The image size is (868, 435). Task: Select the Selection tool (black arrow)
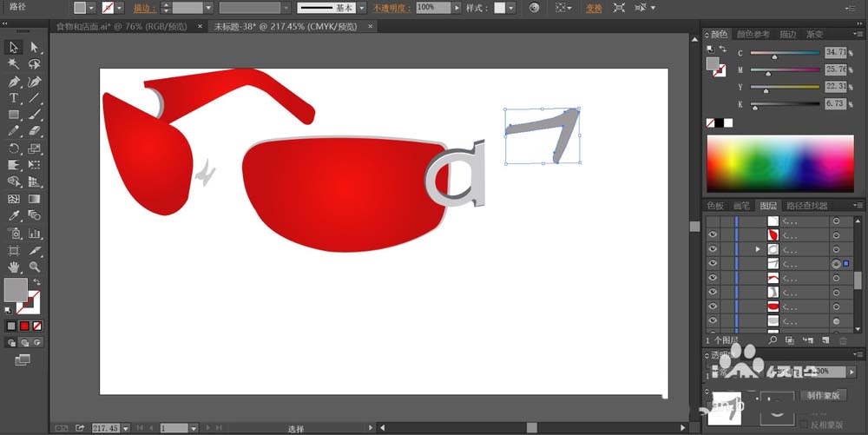pos(14,48)
